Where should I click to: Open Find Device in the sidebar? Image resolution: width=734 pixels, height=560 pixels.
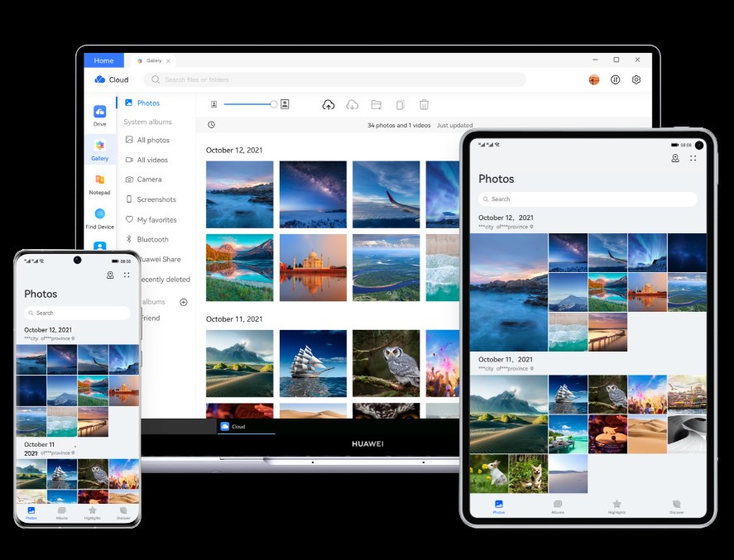[99, 218]
